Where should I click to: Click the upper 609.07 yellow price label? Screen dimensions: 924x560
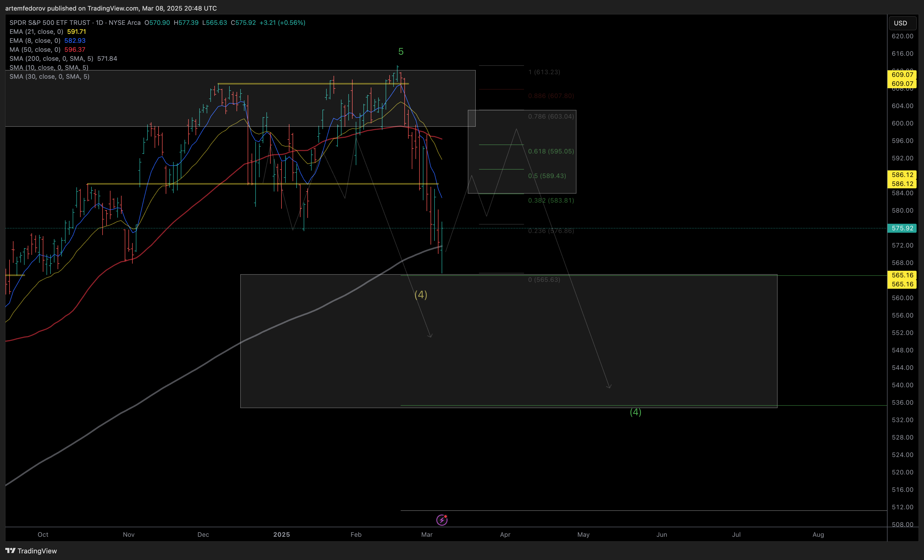(902, 74)
